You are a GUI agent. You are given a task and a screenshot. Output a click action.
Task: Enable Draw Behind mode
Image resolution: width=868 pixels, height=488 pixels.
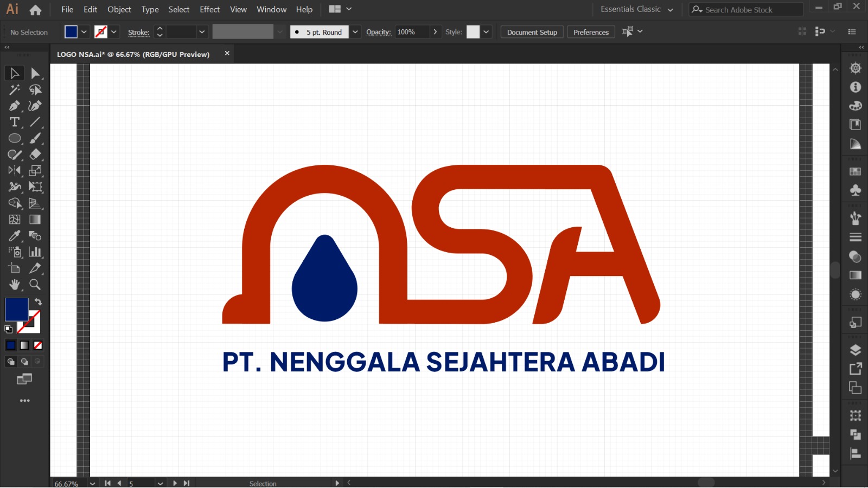[x=24, y=362]
